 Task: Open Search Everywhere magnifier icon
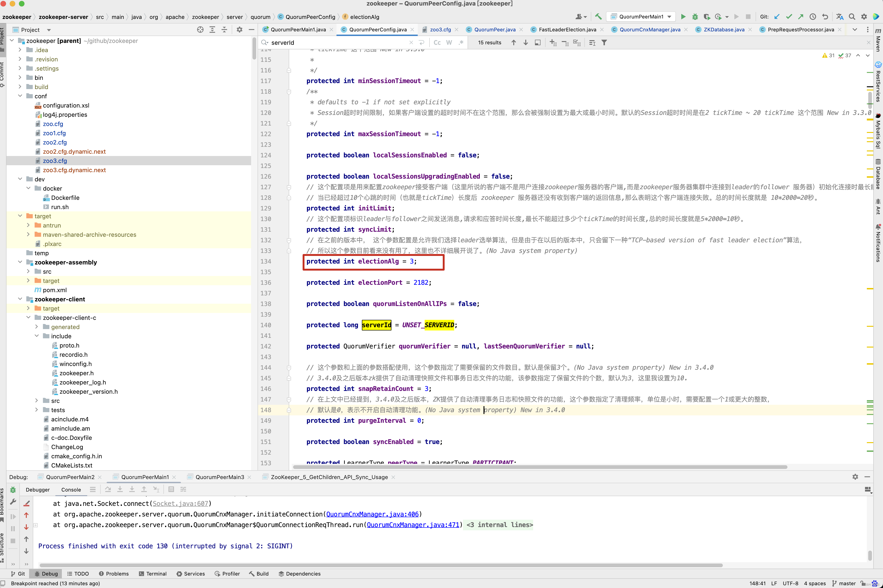coord(852,17)
